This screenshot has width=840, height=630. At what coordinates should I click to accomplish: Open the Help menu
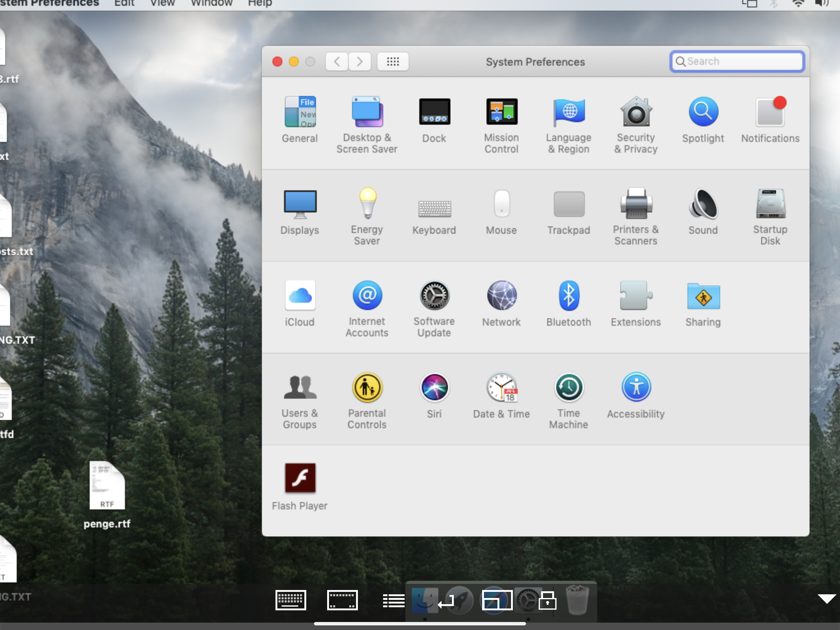(x=260, y=3)
